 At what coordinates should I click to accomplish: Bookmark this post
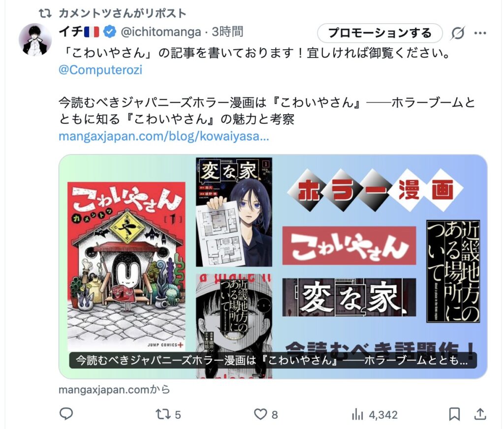click(x=454, y=414)
